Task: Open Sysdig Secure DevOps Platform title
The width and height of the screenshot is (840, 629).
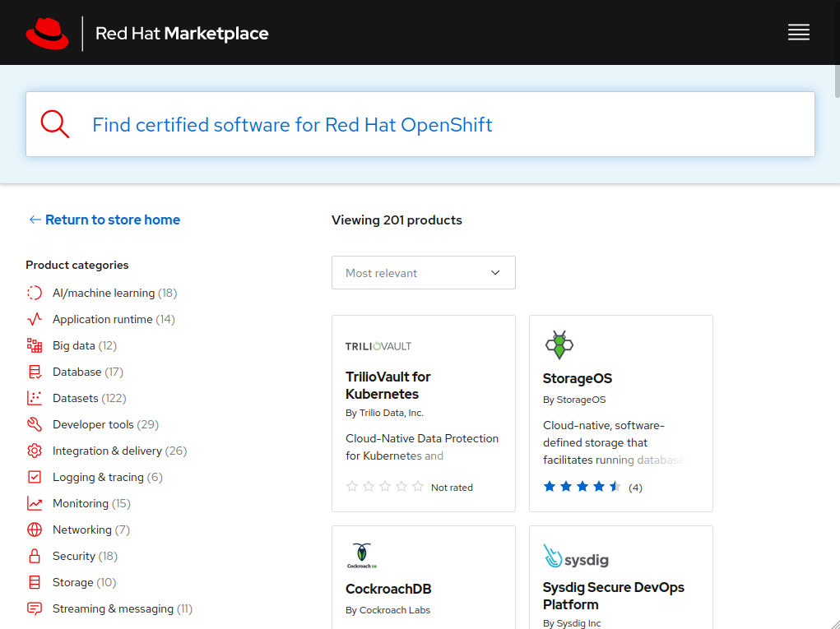Action: [614, 595]
